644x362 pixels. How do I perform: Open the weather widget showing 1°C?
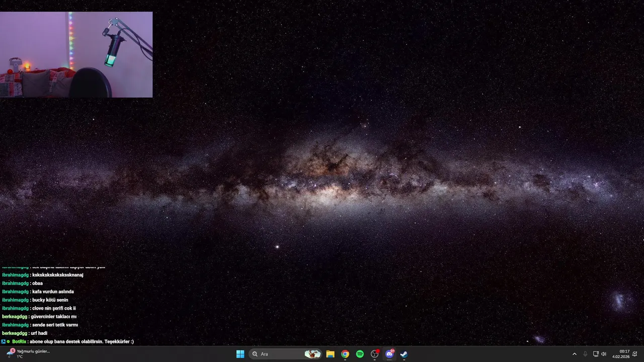29,354
